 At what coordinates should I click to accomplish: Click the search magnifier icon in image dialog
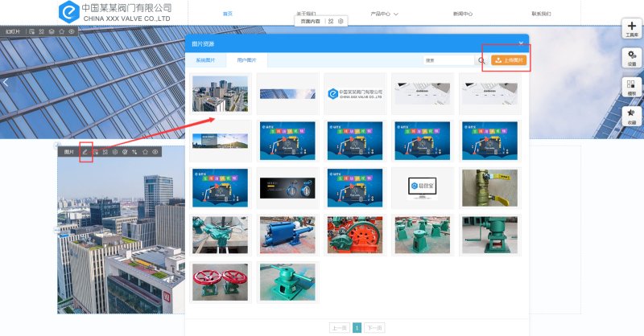tap(481, 60)
